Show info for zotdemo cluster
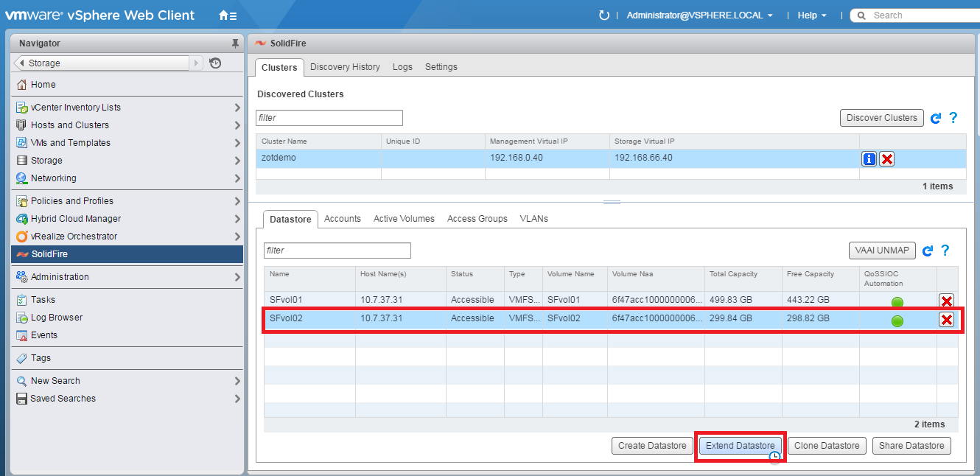980x476 pixels. [x=869, y=158]
